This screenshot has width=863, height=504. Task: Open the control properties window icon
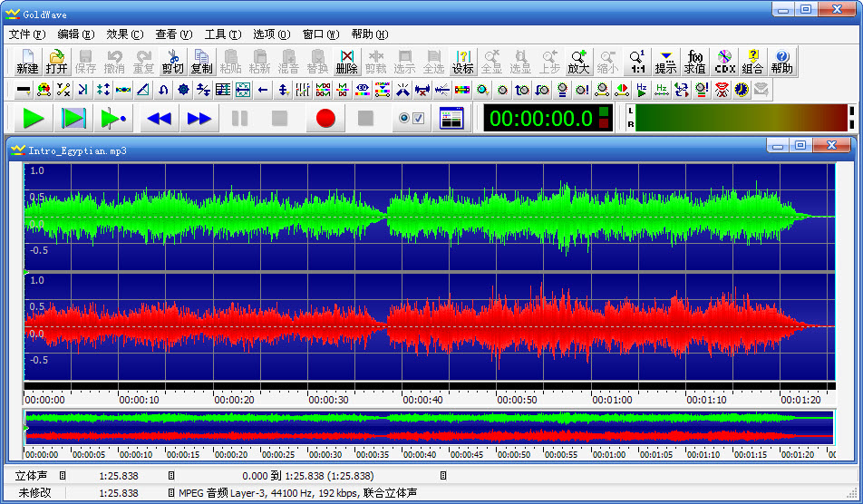click(x=451, y=118)
